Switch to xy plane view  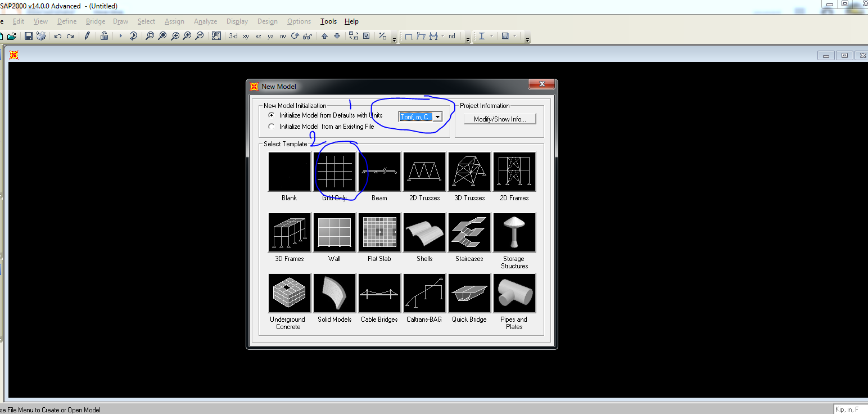pyautogui.click(x=246, y=36)
